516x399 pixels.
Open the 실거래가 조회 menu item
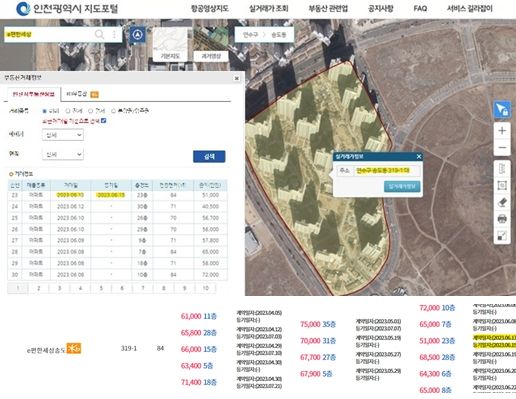click(269, 9)
